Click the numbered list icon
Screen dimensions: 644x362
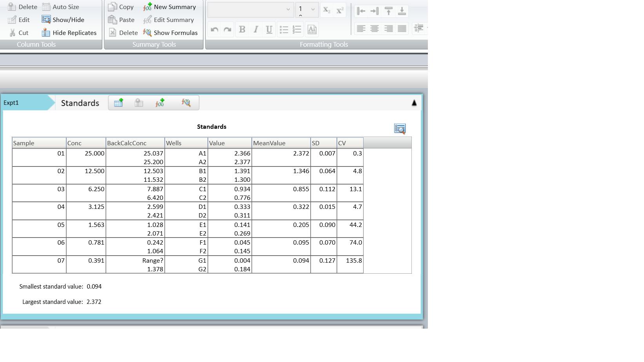pyautogui.click(x=297, y=29)
